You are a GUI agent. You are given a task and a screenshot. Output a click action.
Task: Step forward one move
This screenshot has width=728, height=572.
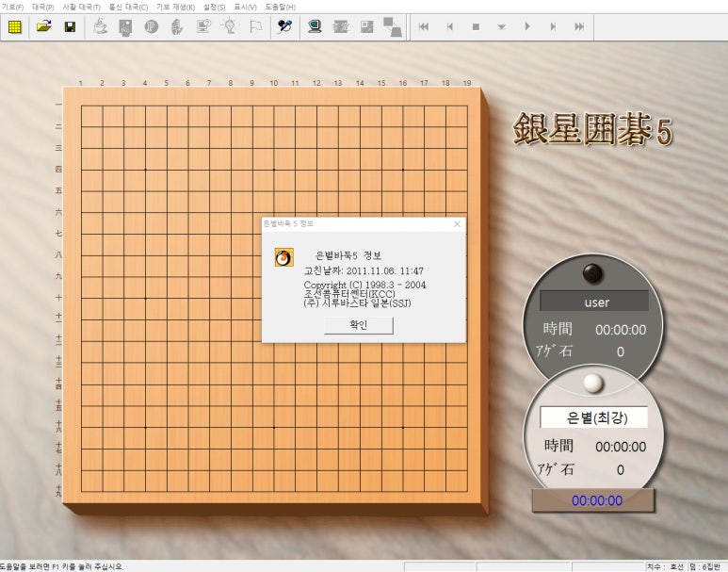(x=553, y=26)
